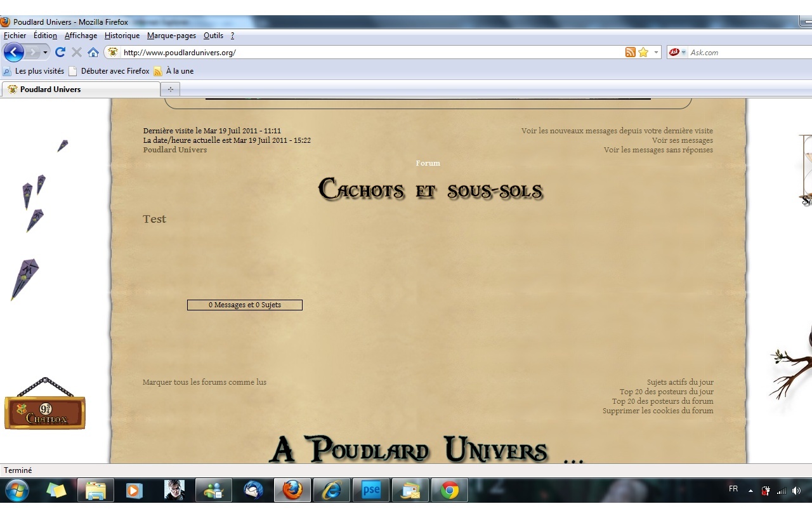Viewport: 812px width, 525px height.
Task: Open the Ask search engine selector dropdown
Action: coord(678,52)
